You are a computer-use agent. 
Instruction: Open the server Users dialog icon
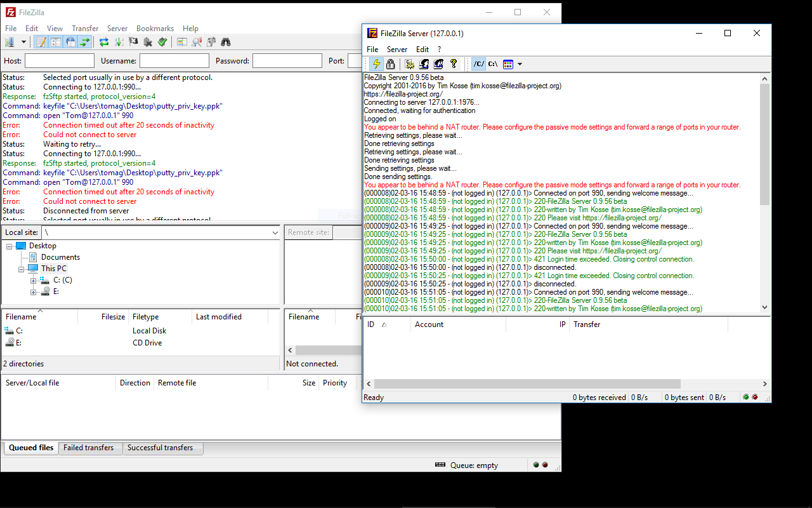tap(424, 64)
